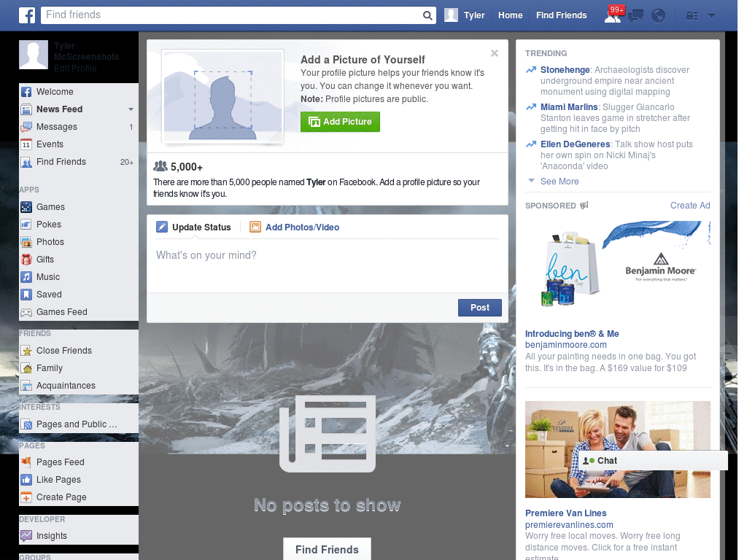Select the Add Photos/Video tab
Viewport: 747px width, 560px height.
point(295,227)
